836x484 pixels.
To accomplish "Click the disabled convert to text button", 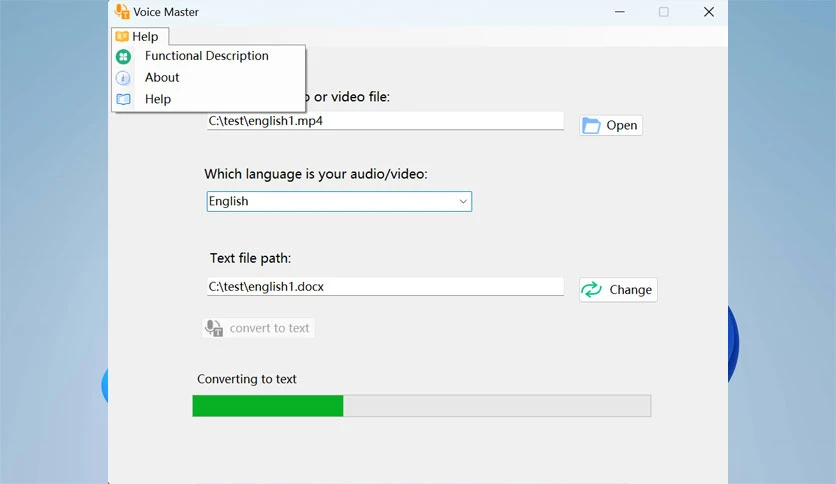I will click(258, 328).
